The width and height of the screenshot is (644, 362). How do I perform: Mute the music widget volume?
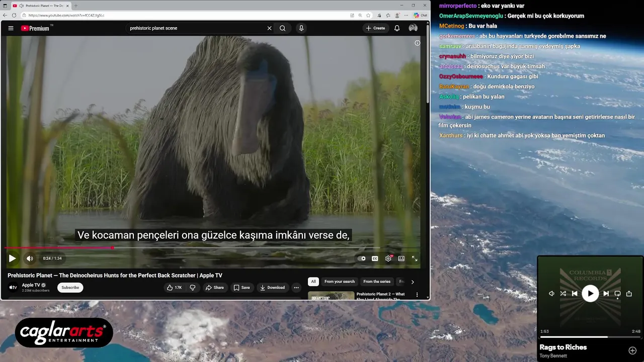(x=551, y=294)
